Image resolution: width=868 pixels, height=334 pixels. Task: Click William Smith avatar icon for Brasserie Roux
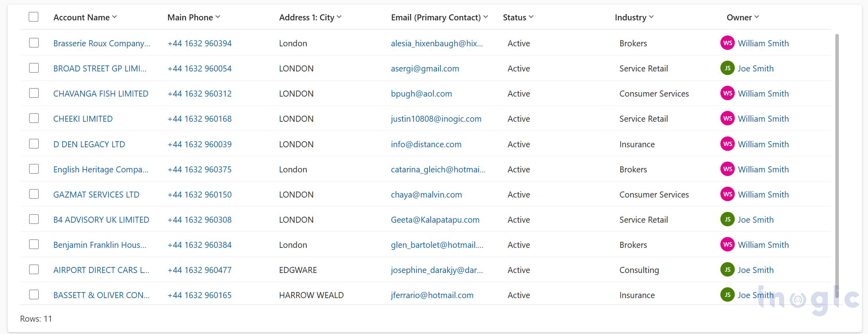pos(727,43)
